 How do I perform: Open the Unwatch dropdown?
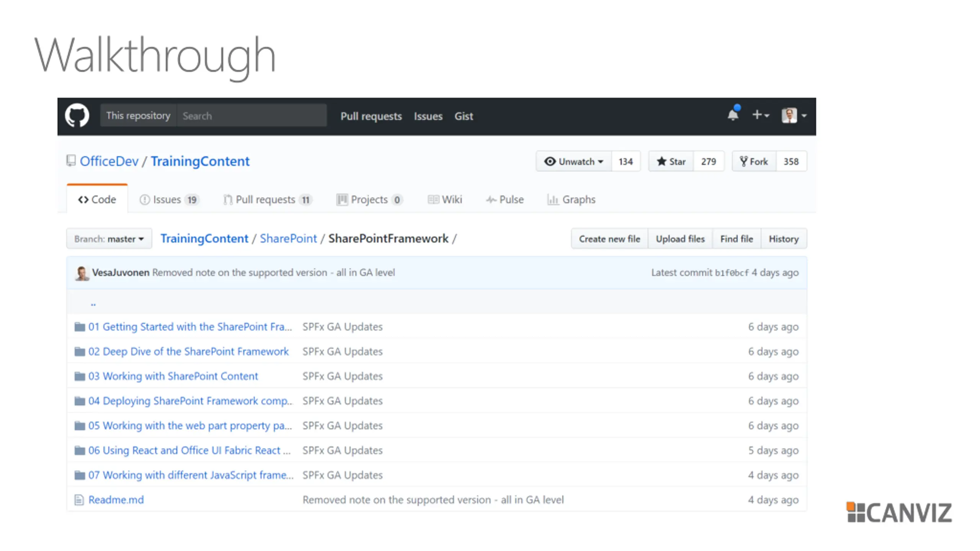pyautogui.click(x=573, y=161)
